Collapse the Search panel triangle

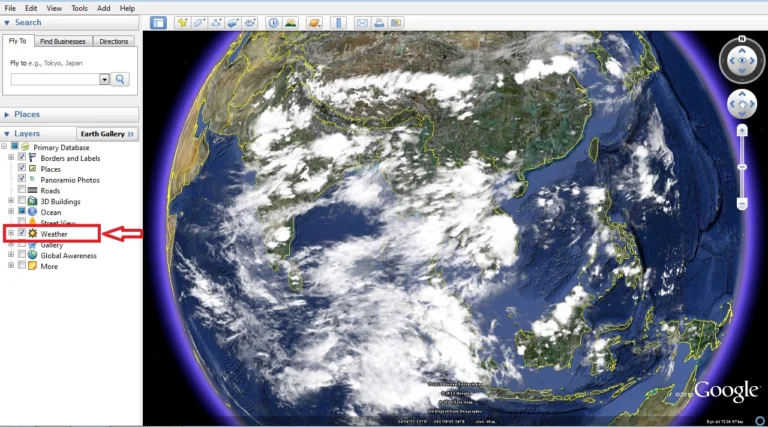click(7, 23)
